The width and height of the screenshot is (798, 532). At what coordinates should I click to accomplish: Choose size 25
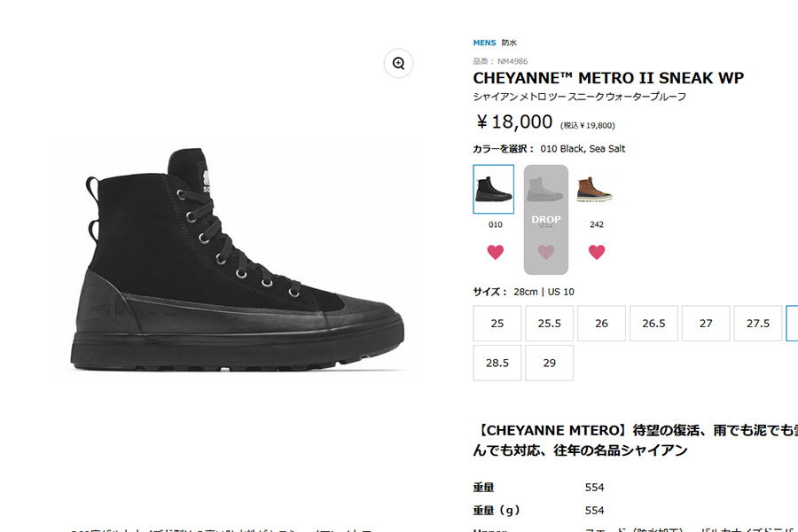pyautogui.click(x=497, y=324)
